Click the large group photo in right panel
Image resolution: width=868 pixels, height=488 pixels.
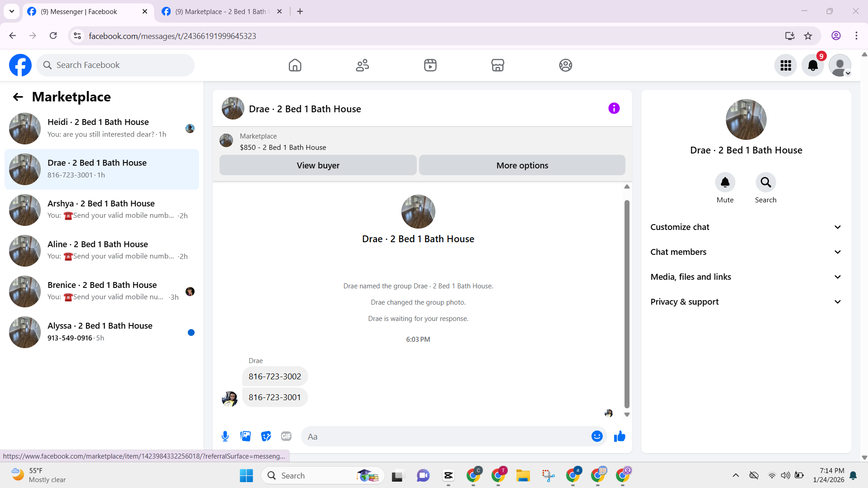point(746,120)
